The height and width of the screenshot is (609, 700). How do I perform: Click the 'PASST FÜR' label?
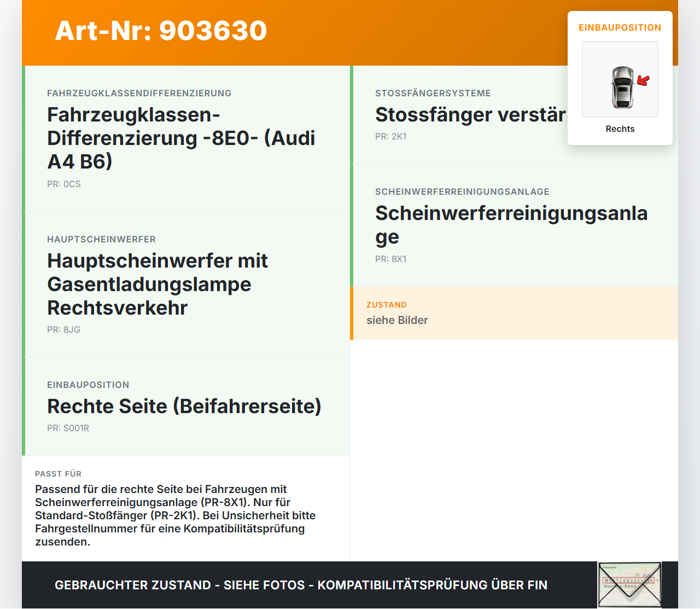tap(58, 474)
